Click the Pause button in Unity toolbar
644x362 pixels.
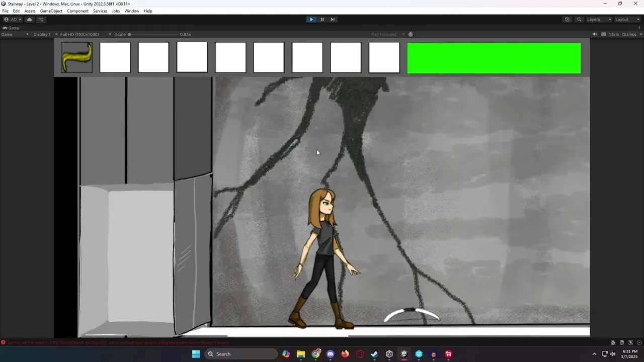tap(322, 20)
